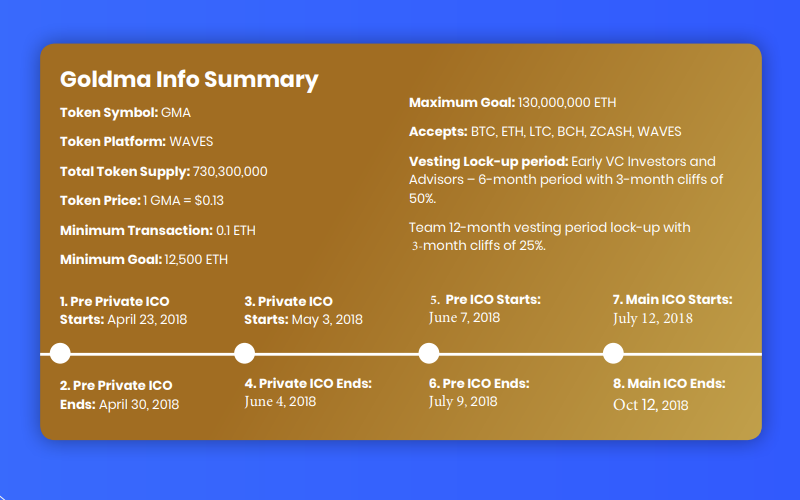Click the Minimum Goal 12,500 ETH line
This screenshot has height=500, width=800.
[144, 259]
